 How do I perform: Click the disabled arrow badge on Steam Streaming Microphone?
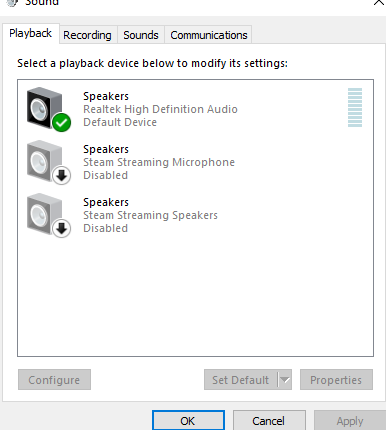point(61,175)
